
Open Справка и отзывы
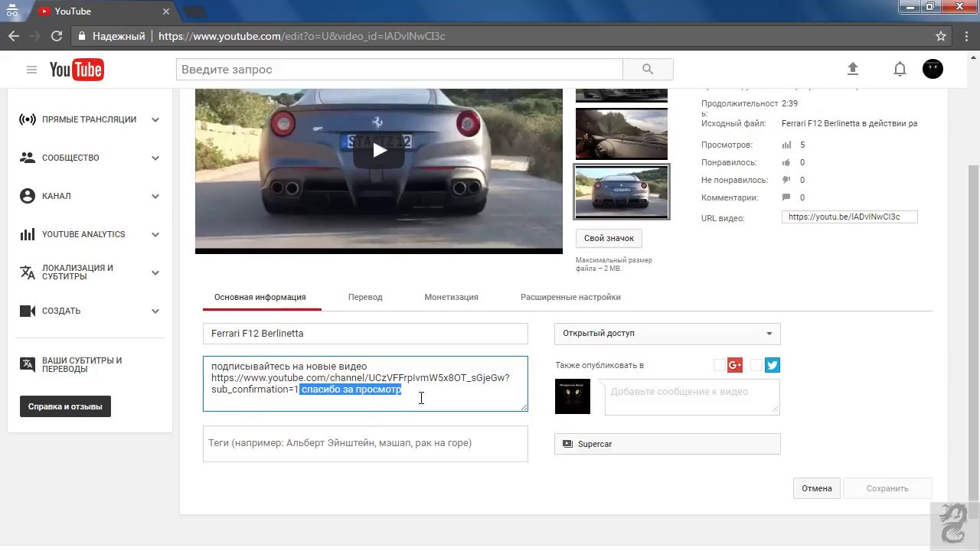coord(65,406)
